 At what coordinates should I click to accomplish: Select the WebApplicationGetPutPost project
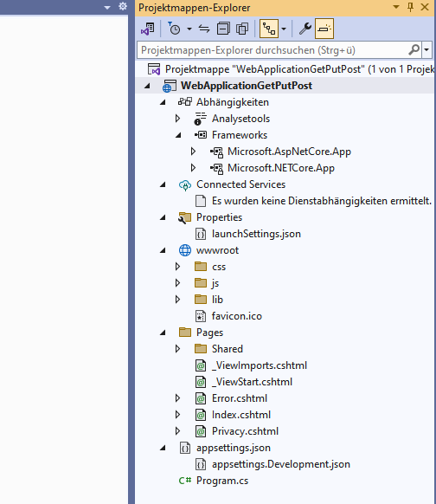pyautogui.click(x=247, y=86)
